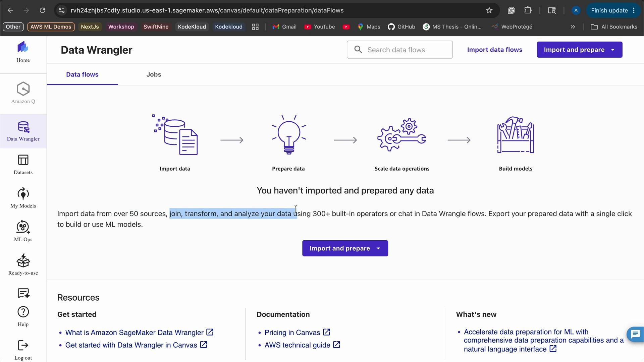Reload the browser page
Screen dimensions: 644x362
pos(42,10)
